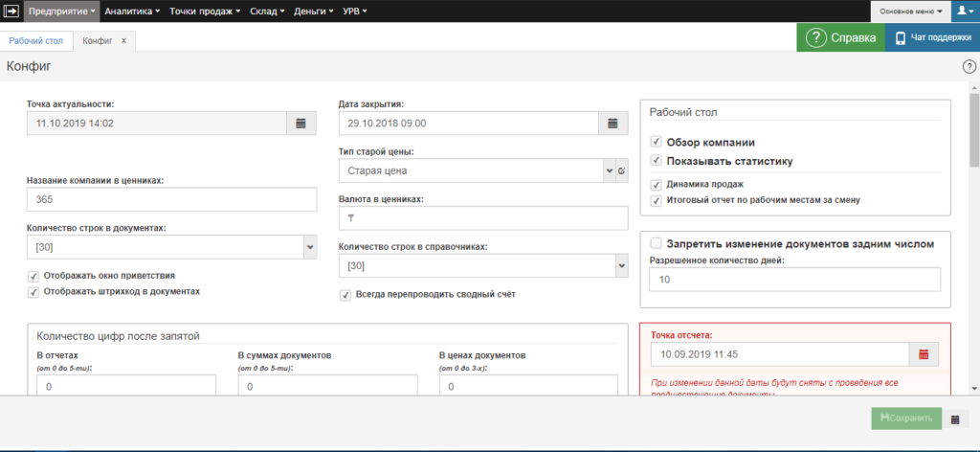The height and width of the screenshot is (452, 980).
Task: Click edit icon beside Тип старой цены
Action: coord(621,171)
